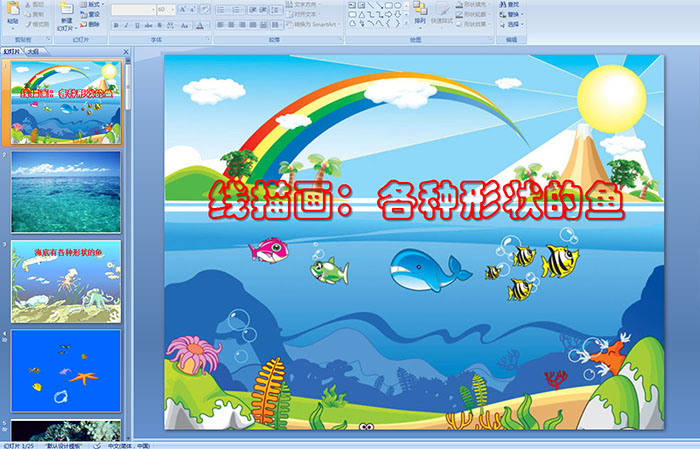Image resolution: width=700 pixels, height=449 pixels.
Task: Click the Paste (粘贴) button
Action: pyautogui.click(x=13, y=13)
